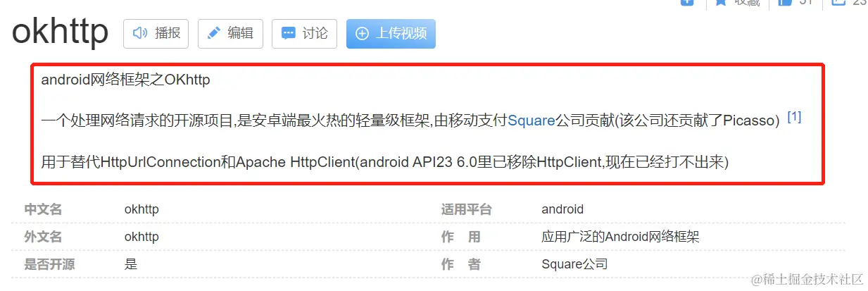Click the 上传视频 upload video button
This screenshot has height=291, width=868.
tap(391, 33)
